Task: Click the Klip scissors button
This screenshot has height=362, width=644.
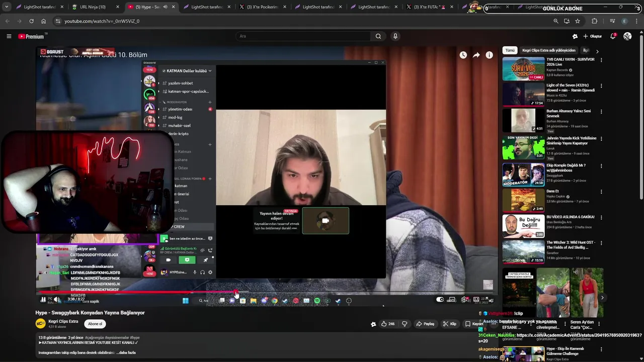Action: [x=449, y=324]
